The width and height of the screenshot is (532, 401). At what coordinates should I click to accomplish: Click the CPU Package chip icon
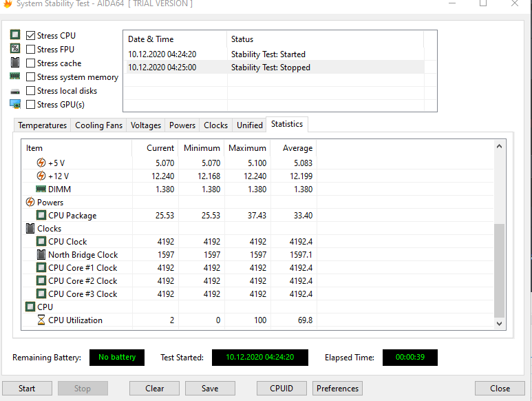coord(41,215)
